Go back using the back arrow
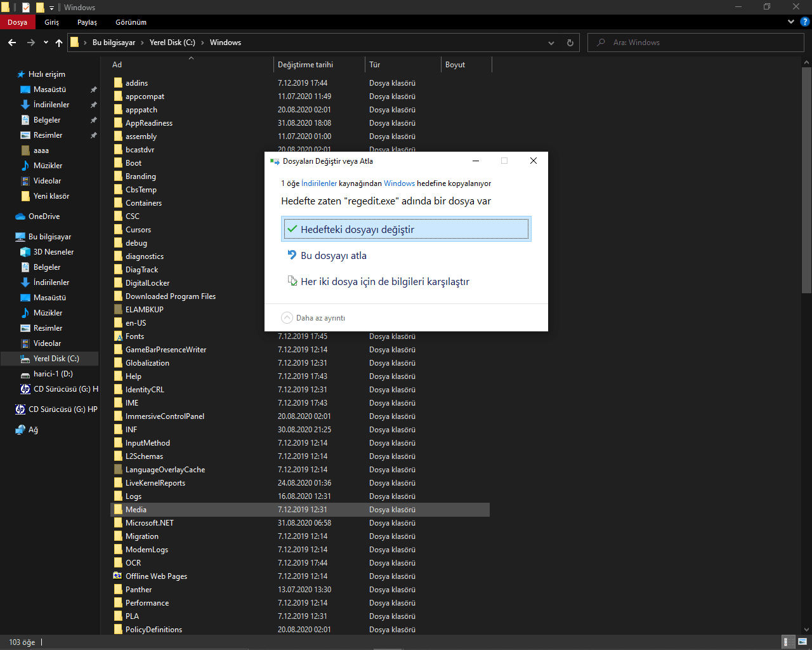This screenshot has width=812, height=650. [12, 43]
